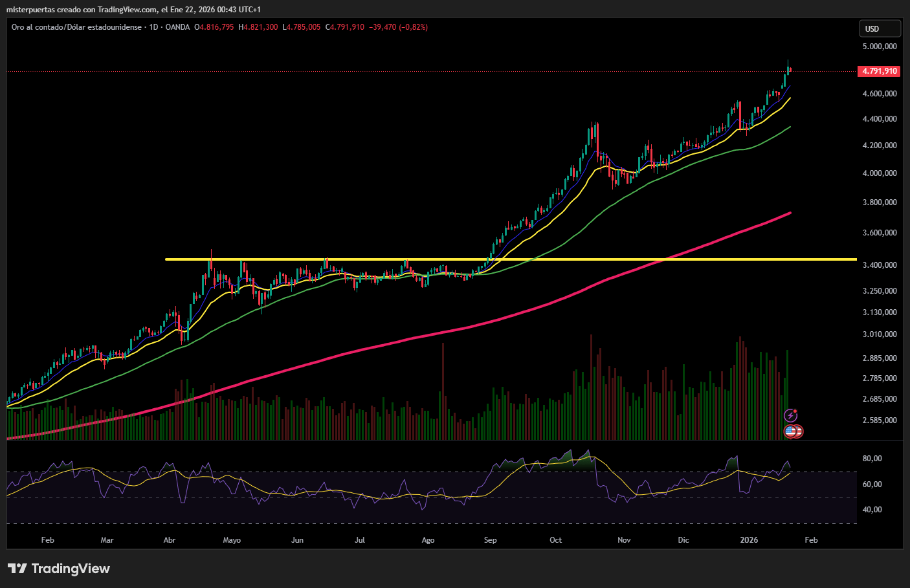Click the misterpuertas snapshot caption at top
910x588 pixels.
[x=133, y=10]
